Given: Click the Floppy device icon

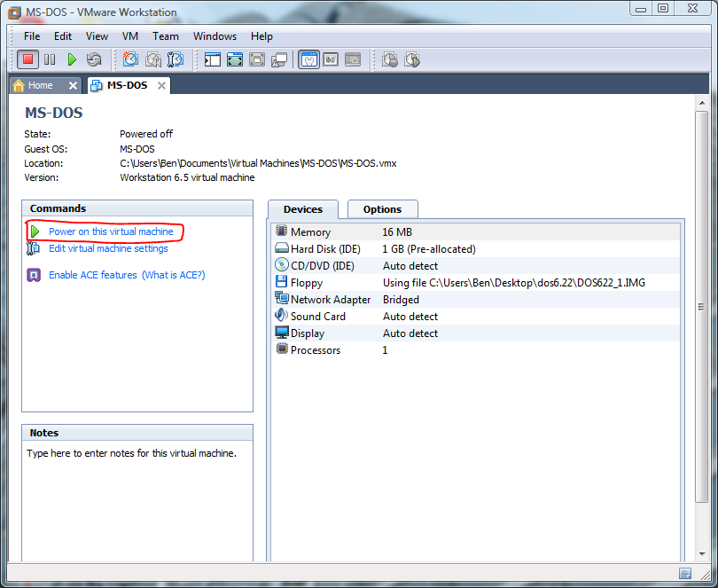Looking at the screenshot, I should click(x=281, y=281).
